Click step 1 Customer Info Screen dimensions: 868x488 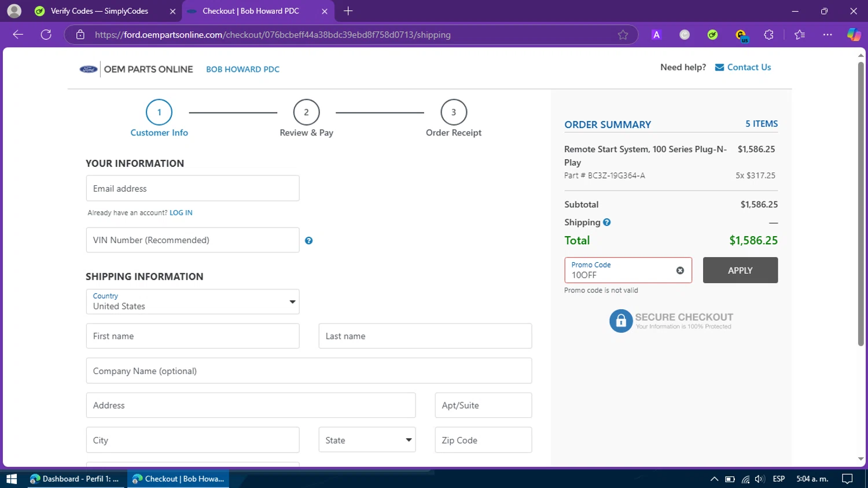[159, 119]
